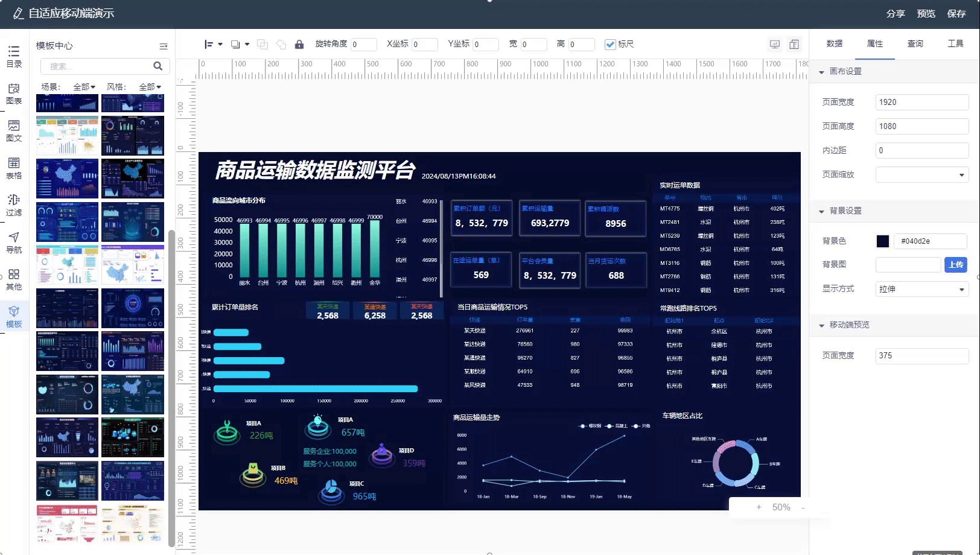Zoom out with the minus button
The height and width of the screenshot is (555, 980).
pyautogui.click(x=803, y=507)
